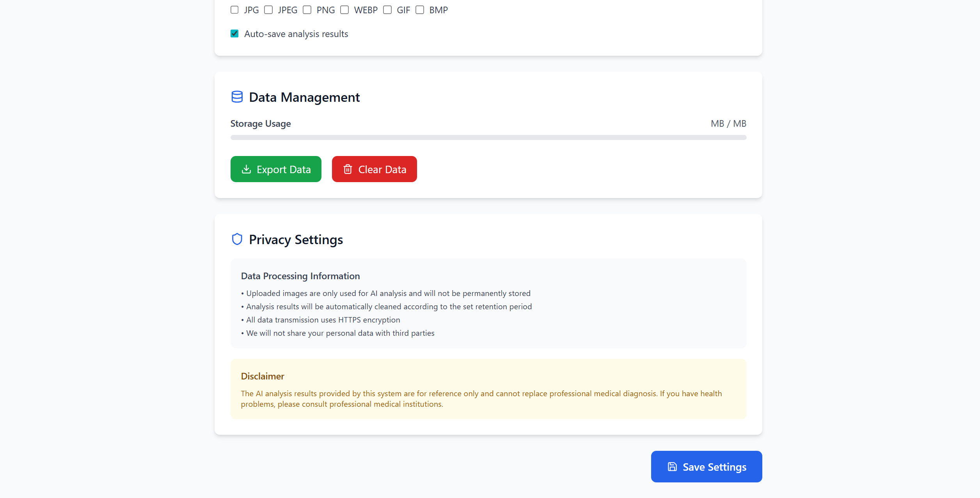This screenshot has height=498, width=980.
Task: Click the Data Processing Information heading
Action: coord(300,276)
